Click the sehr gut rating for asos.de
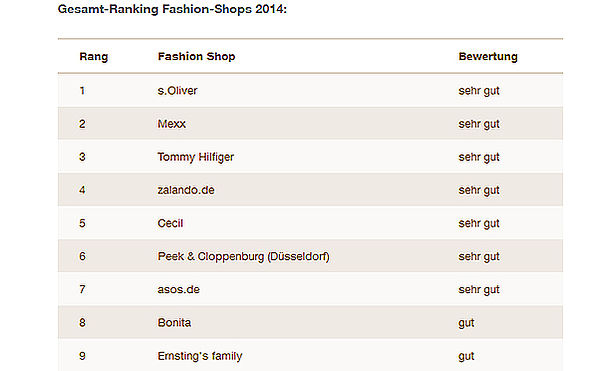This screenshot has width=613, height=371. pyautogui.click(x=479, y=290)
